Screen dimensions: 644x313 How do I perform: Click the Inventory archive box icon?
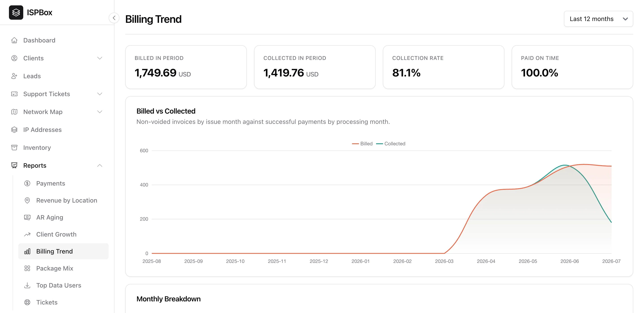click(14, 148)
